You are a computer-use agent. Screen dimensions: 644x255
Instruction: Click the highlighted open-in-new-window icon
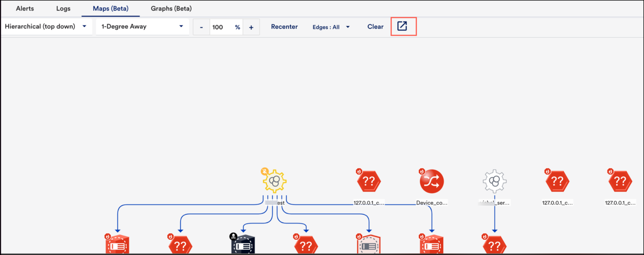click(x=403, y=26)
